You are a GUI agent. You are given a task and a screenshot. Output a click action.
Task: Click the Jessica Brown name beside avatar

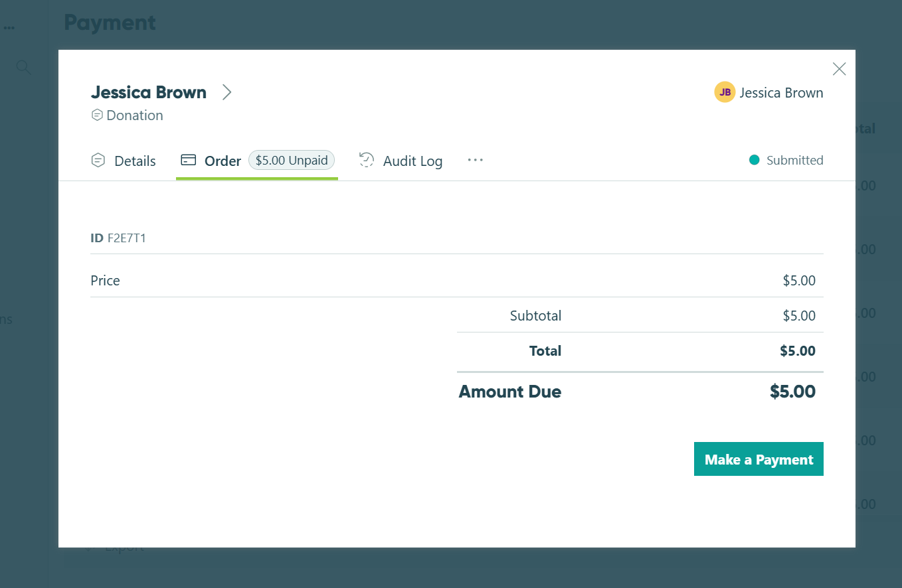781,93
